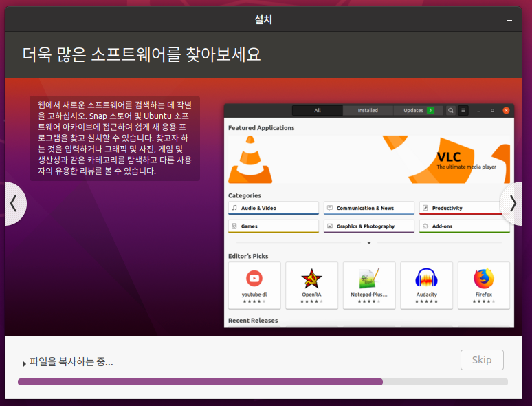
Task: Open the Games category
Action: click(x=274, y=226)
